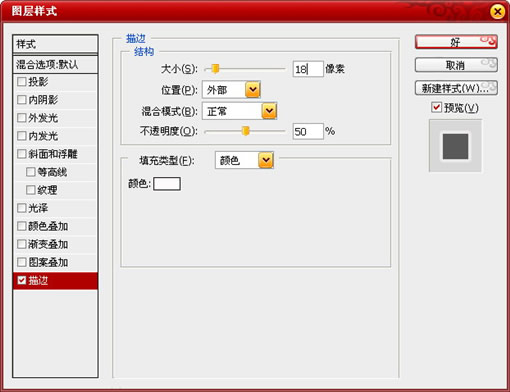510x392 pixels.
Task: Select the 颜色叠加 style entry label
Action: [x=48, y=226]
